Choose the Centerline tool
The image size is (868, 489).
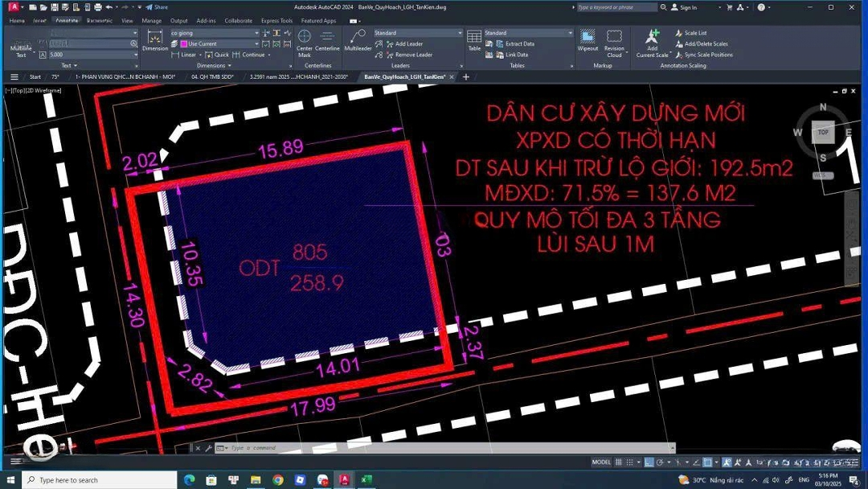coord(327,40)
